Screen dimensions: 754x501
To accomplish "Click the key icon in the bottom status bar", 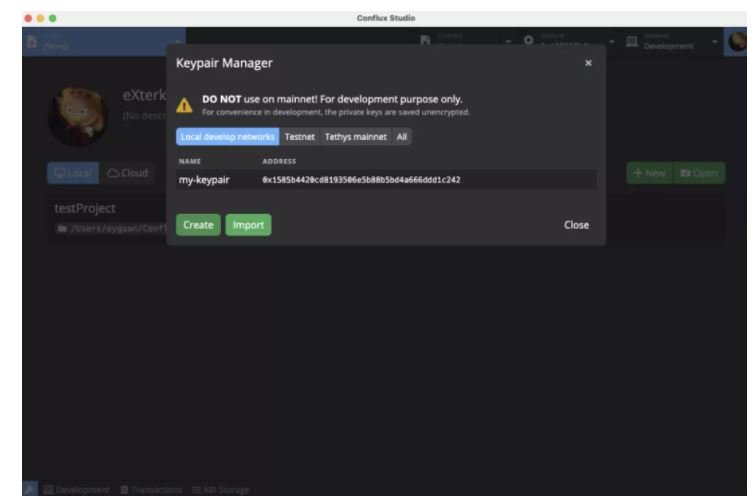I will (x=30, y=489).
